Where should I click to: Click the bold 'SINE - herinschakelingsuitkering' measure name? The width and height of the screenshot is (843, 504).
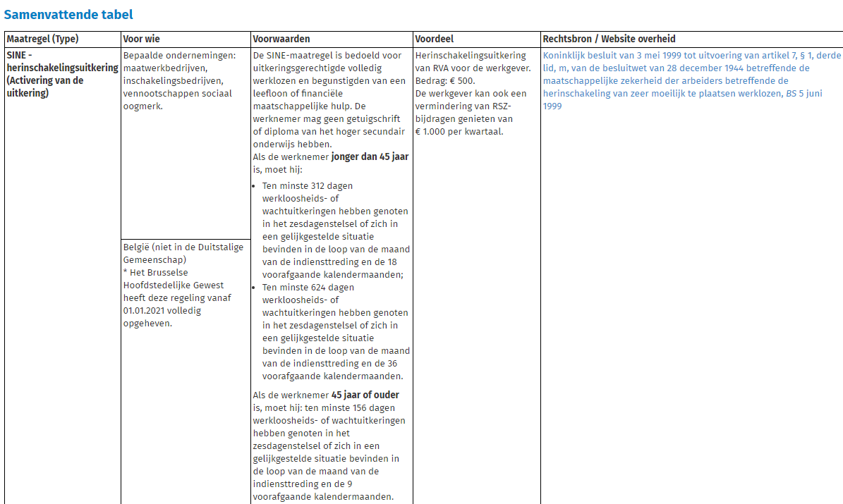click(62, 68)
